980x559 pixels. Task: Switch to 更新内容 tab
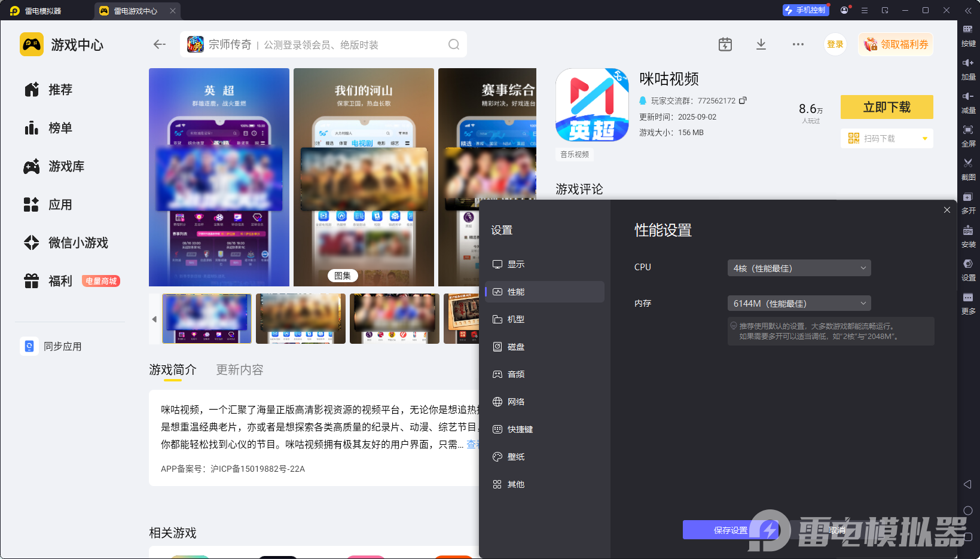pos(240,369)
